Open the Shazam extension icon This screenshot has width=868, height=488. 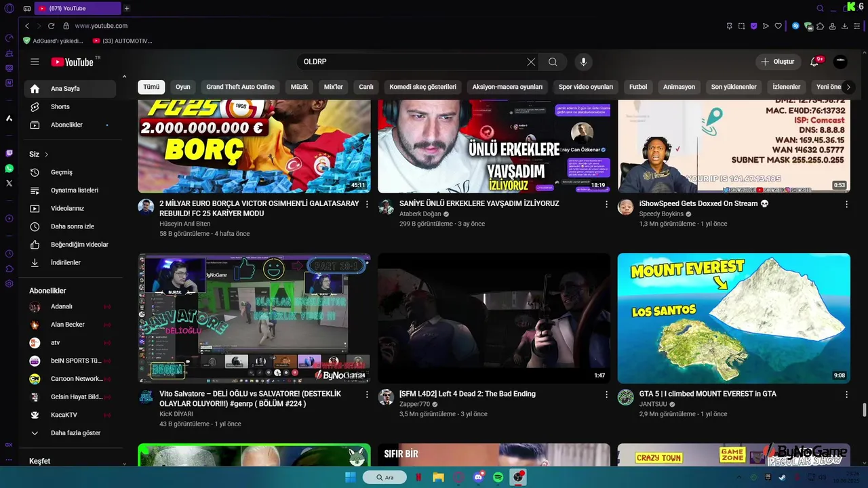click(796, 26)
